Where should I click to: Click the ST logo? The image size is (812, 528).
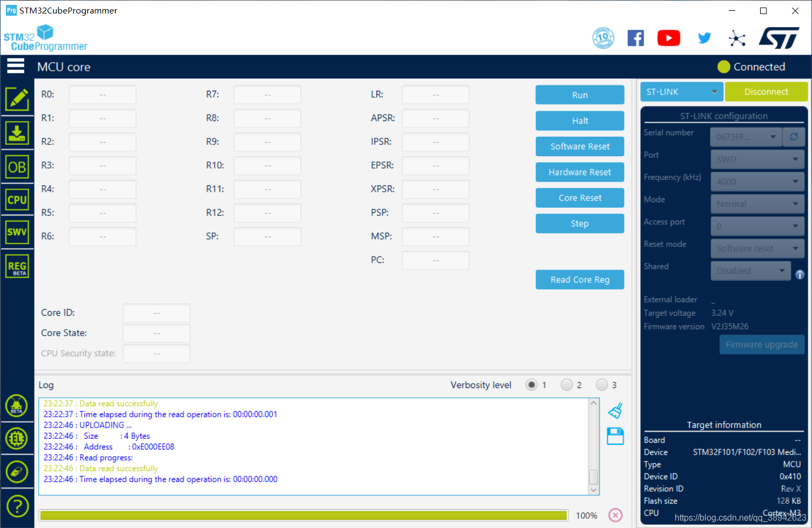tap(779, 38)
